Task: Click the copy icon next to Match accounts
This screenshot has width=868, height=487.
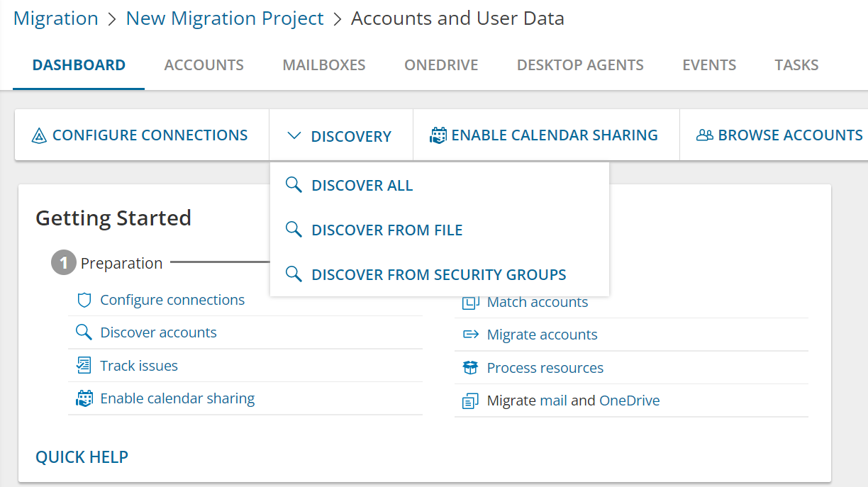Action: click(469, 301)
